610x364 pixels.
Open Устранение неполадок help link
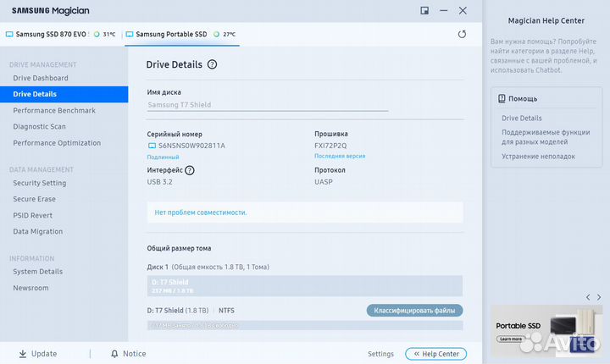(x=538, y=157)
